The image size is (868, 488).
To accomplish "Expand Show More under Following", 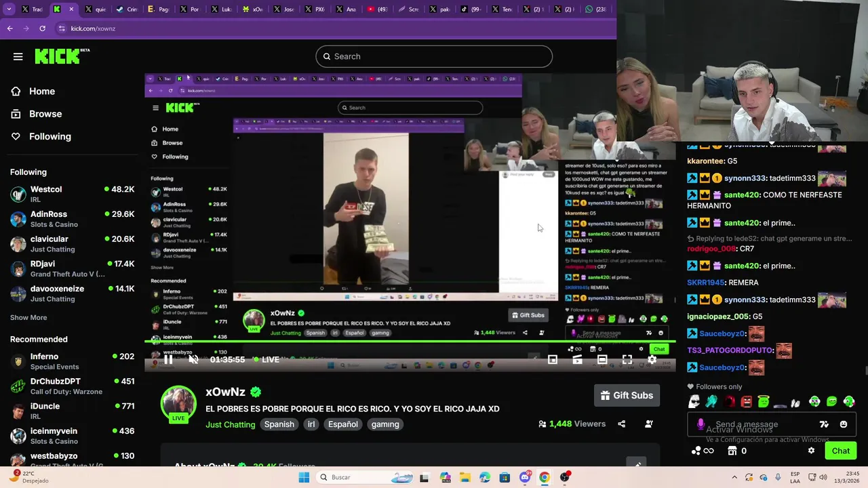I will [x=28, y=317].
